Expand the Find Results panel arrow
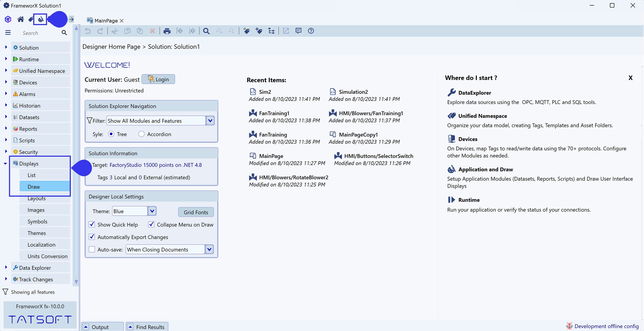Image resolution: width=644 pixels, height=331 pixels. (130, 327)
